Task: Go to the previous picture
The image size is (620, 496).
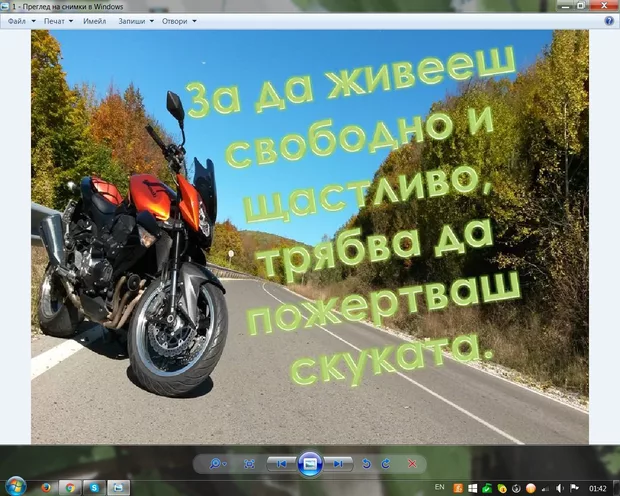Action: (x=281, y=464)
